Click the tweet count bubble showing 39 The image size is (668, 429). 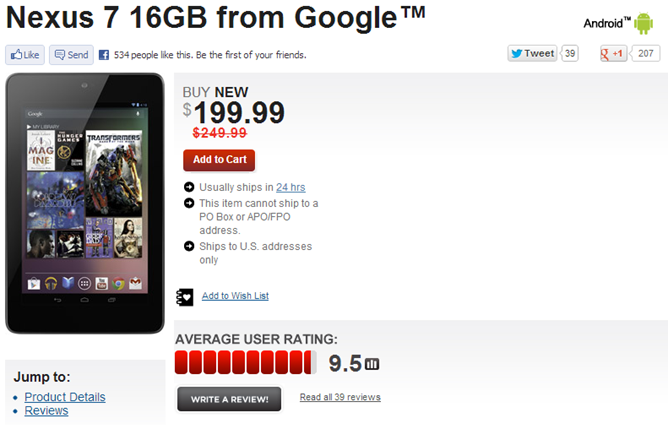click(x=569, y=54)
